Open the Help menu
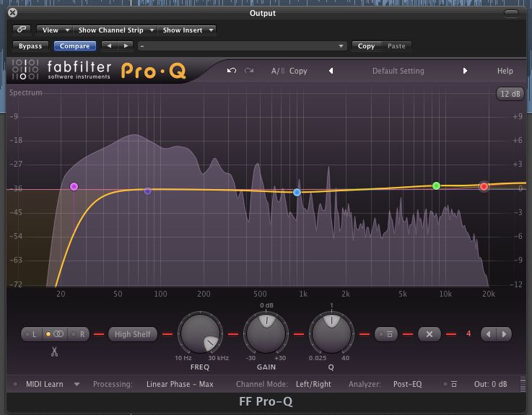532x415 pixels. click(x=505, y=71)
